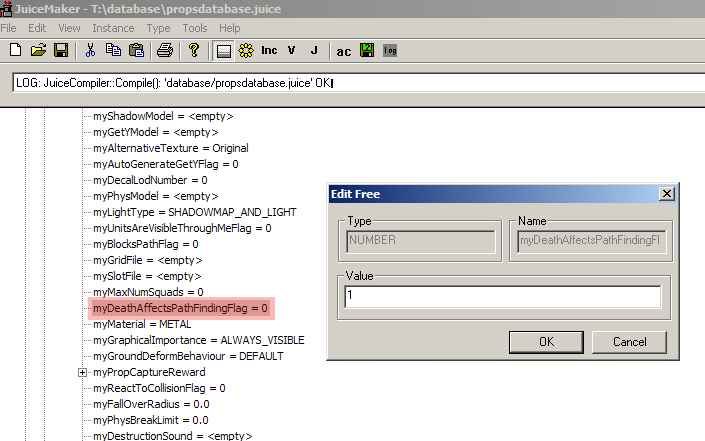The width and height of the screenshot is (705, 441).
Task: Open the View menu
Action: pos(69,28)
